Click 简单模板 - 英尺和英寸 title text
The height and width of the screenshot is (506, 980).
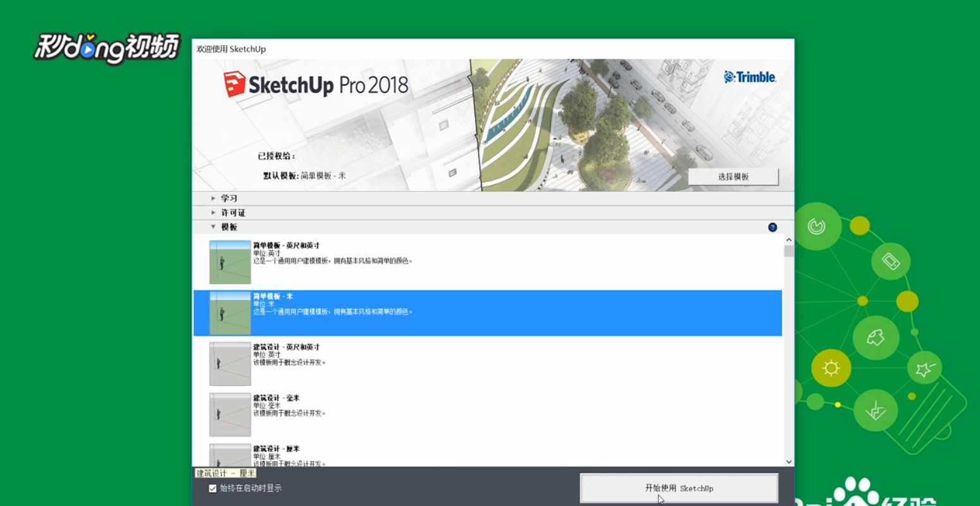[287, 245]
